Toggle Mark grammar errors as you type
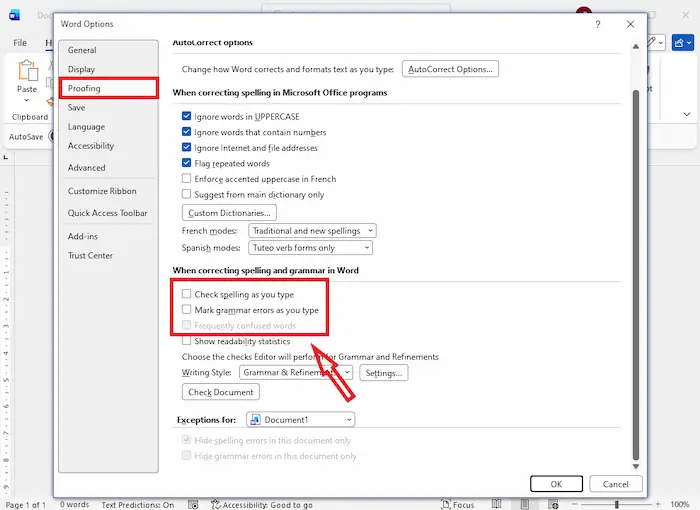 tap(187, 310)
